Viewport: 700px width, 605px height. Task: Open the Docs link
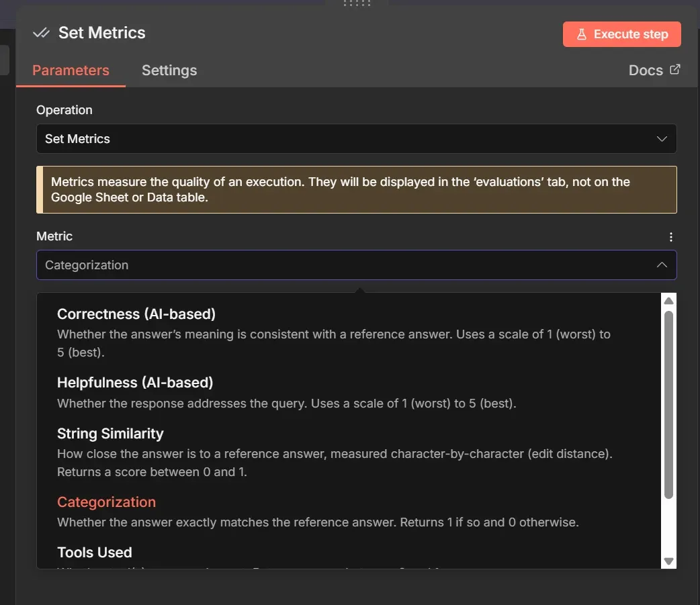coord(645,69)
